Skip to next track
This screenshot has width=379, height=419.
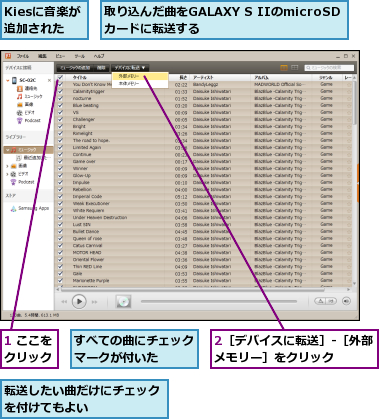[x=95, y=302]
